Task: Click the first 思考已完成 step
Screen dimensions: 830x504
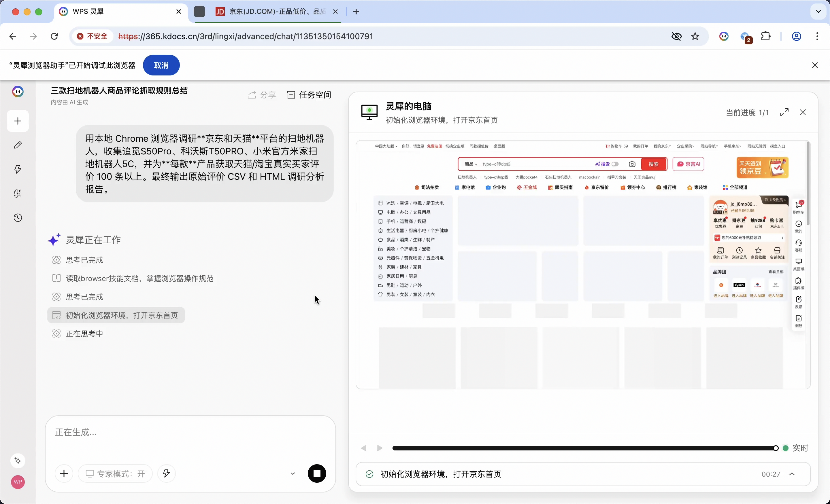Action: 78,260
